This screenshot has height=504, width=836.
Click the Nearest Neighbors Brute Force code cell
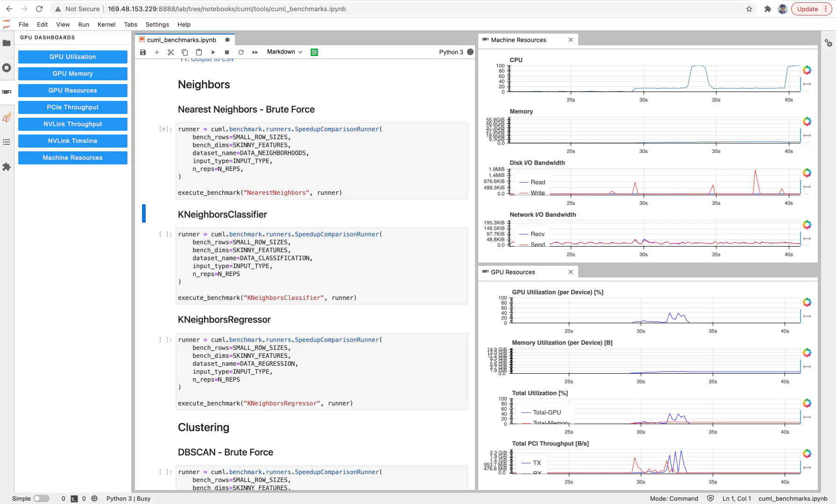pyautogui.click(x=322, y=161)
